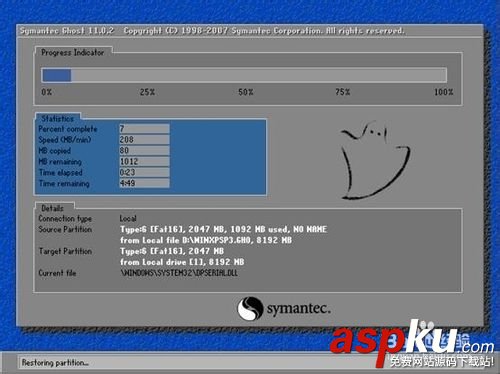Click the 25% progress marker
This screenshot has height=374, width=500.
click(147, 92)
